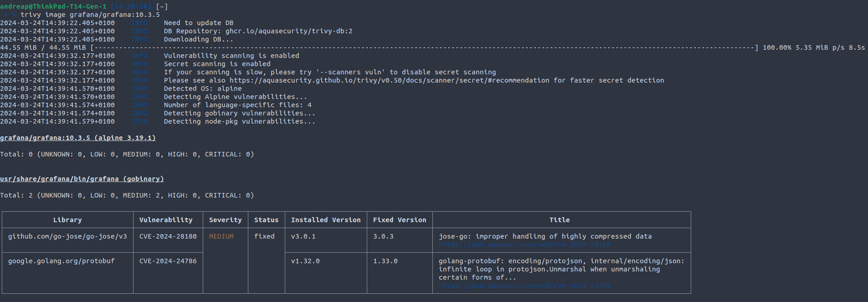Click CVE-2024-24786 in the Vulnerability column

[x=168, y=261]
